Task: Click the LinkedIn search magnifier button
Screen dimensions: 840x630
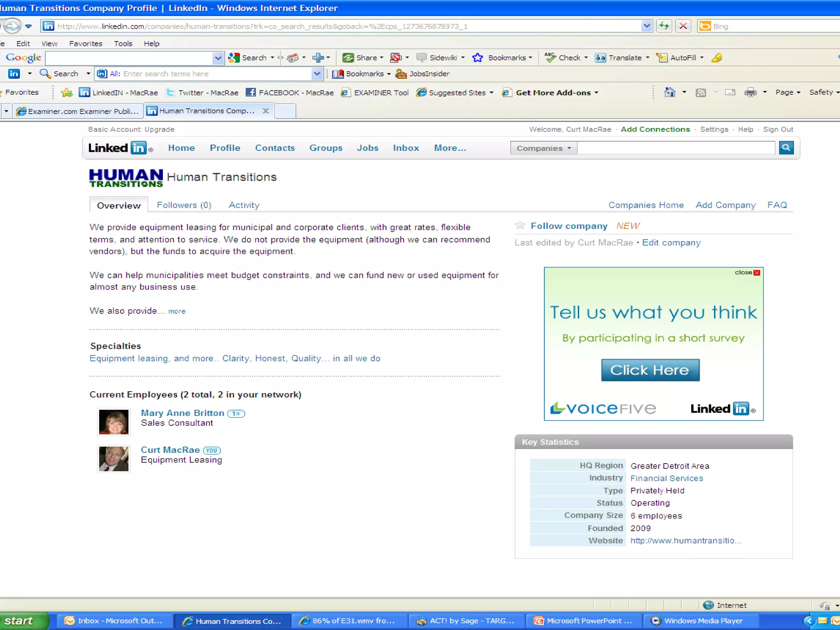Action: tap(786, 148)
